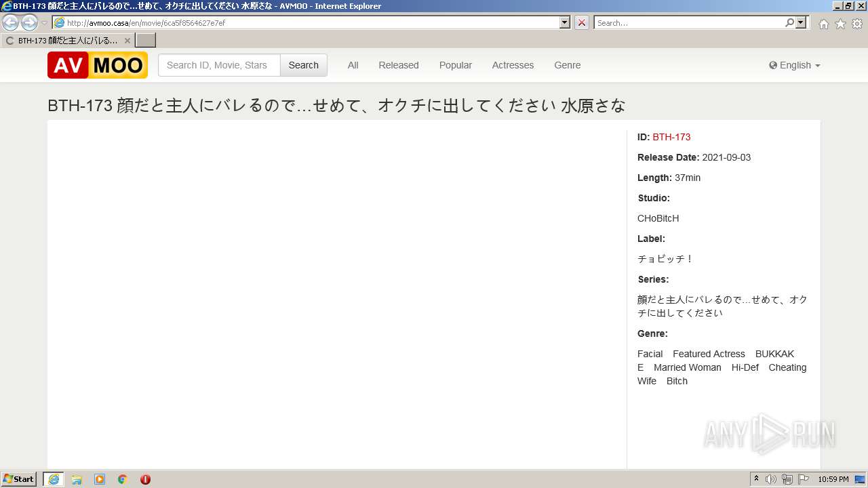
Task: Select the Married Woman genre tag
Action: point(688,367)
